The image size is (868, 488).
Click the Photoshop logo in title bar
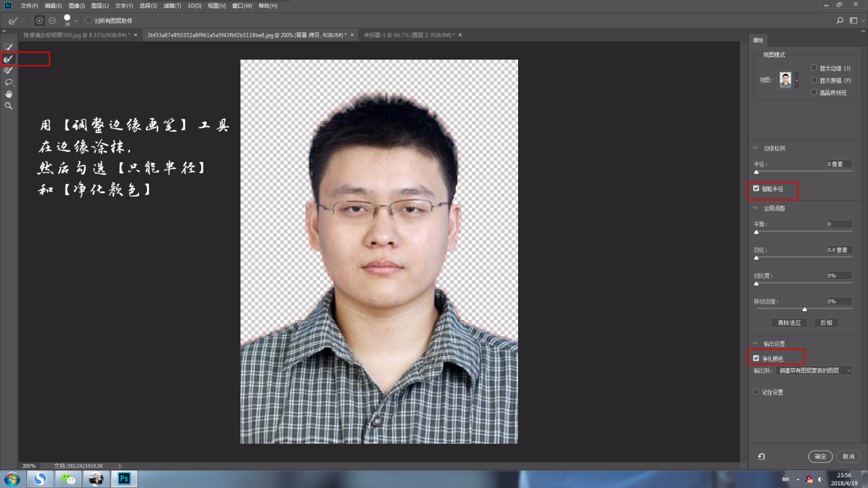[8, 5]
